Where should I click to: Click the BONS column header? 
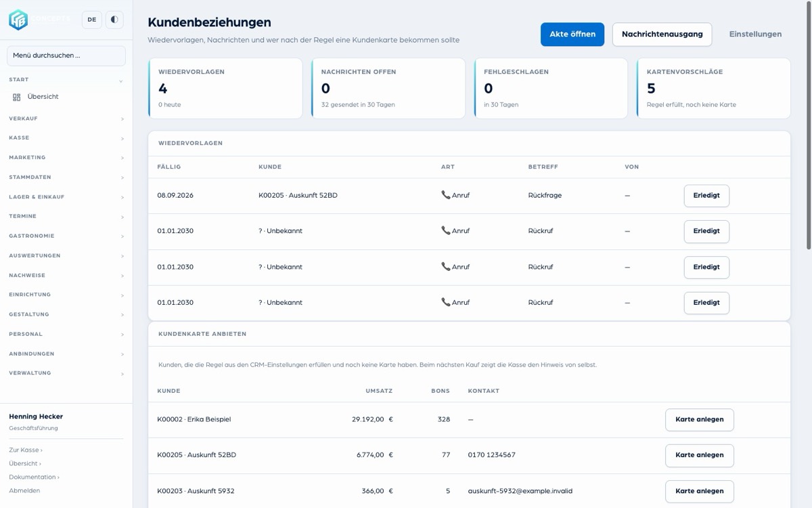click(x=441, y=391)
